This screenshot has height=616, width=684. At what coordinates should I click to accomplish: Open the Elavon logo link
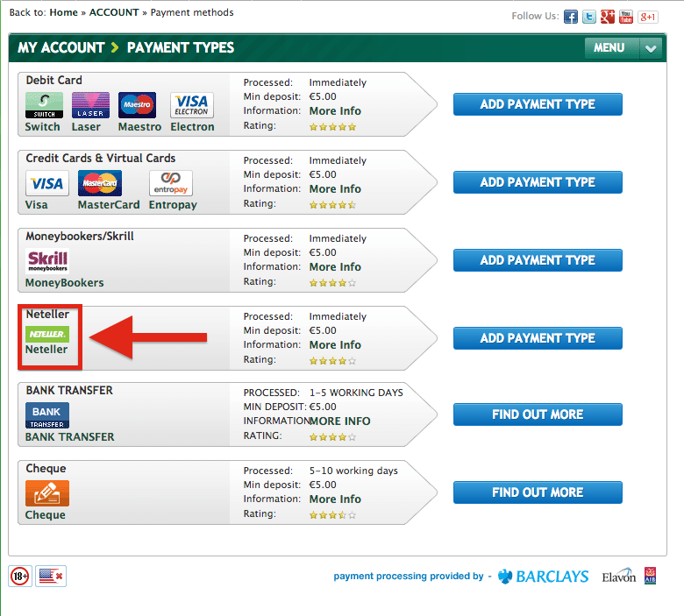618,577
